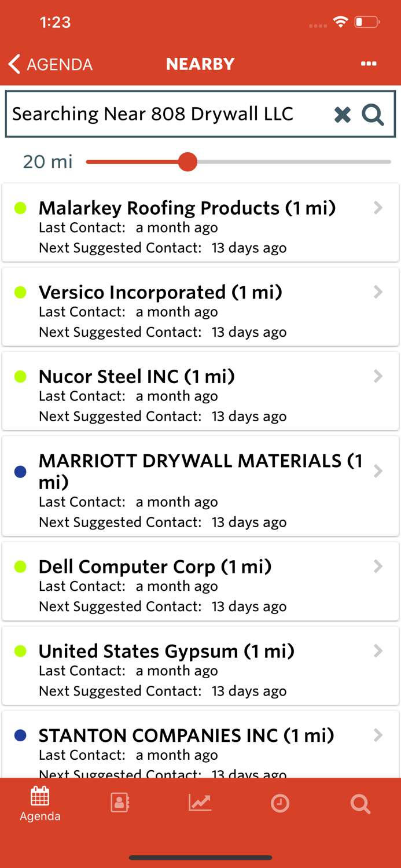Clear the search field using the X icon
This screenshot has height=868, width=401.
[x=342, y=114]
